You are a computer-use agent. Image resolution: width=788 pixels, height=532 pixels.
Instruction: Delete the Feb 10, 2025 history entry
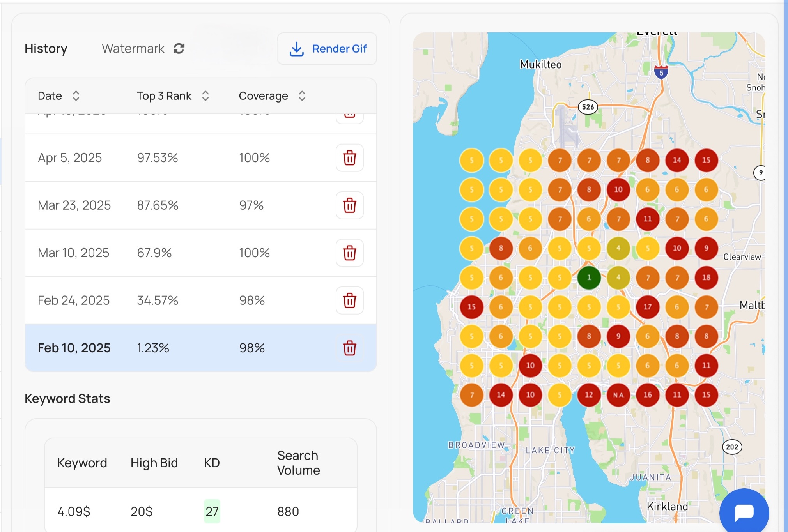click(x=349, y=348)
